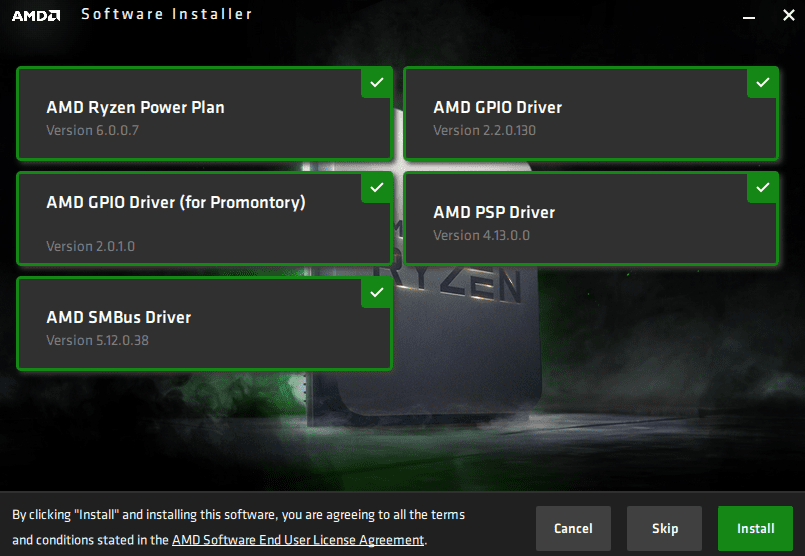
Task: Click the 'Version 6.0.0.7' text
Action: tap(92, 130)
